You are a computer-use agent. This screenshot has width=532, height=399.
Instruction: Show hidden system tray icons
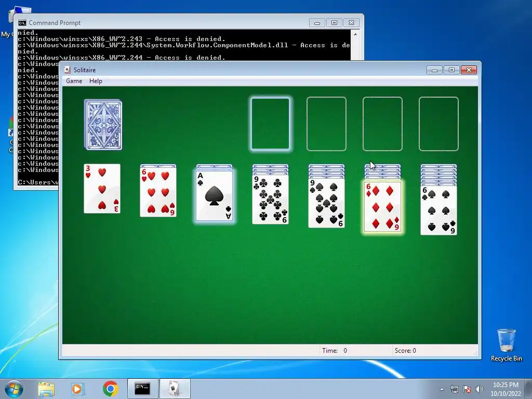442,389
